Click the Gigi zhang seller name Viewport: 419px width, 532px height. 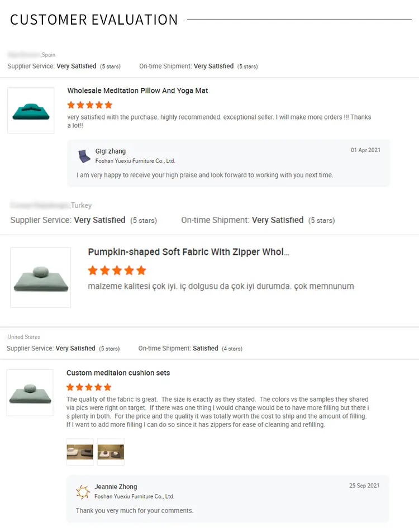(111, 151)
